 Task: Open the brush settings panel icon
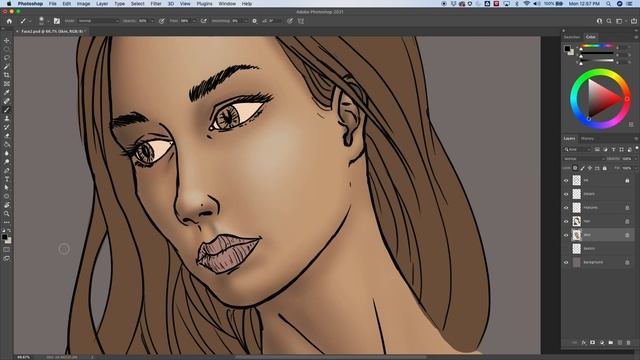[57, 21]
